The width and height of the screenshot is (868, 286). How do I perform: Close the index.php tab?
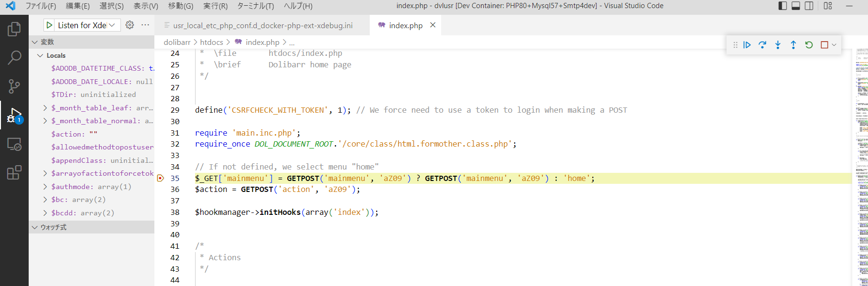pos(433,25)
